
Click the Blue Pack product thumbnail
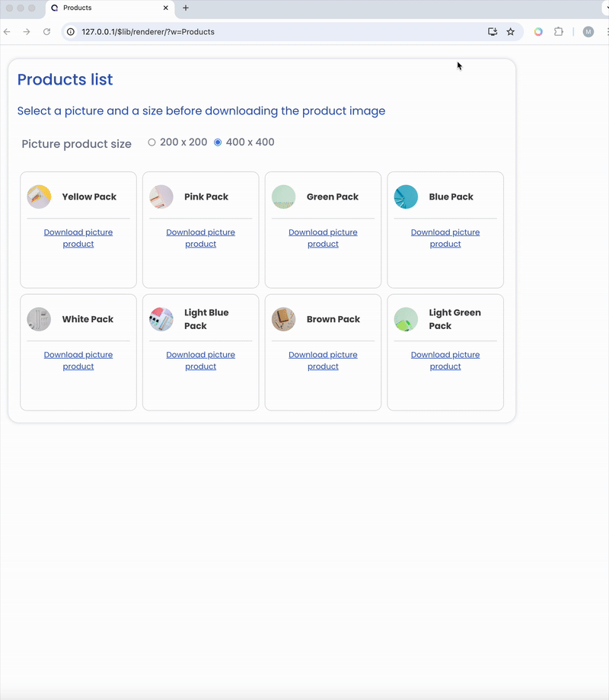click(406, 197)
